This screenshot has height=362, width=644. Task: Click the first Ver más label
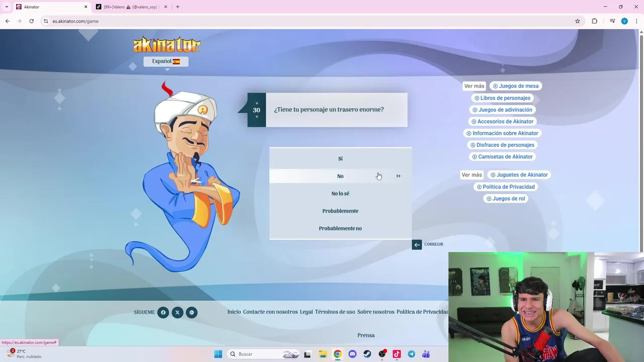point(474,86)
